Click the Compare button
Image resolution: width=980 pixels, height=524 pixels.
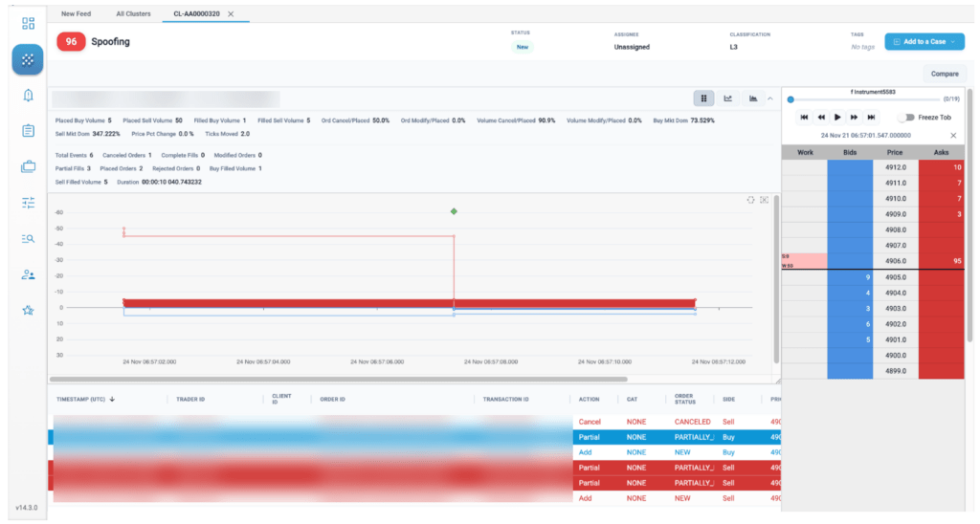pos(945,74)
